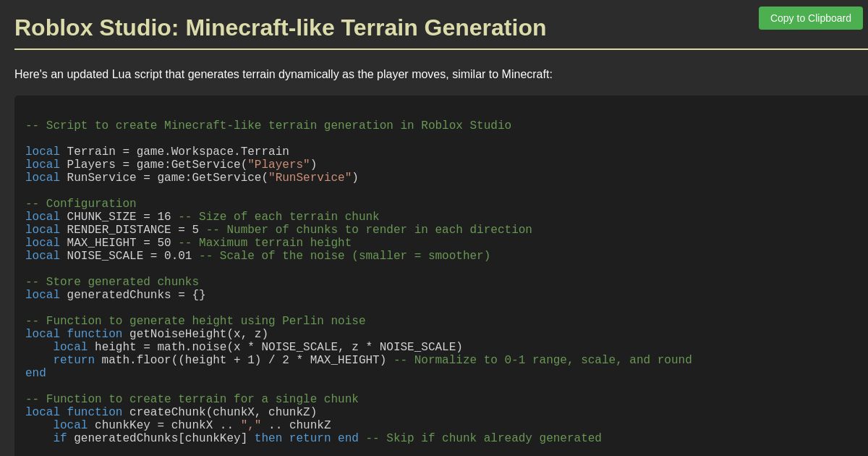The image size is (868, 456).
Task: Click the "RunService" string literal
Action: [x=310, y=177]
